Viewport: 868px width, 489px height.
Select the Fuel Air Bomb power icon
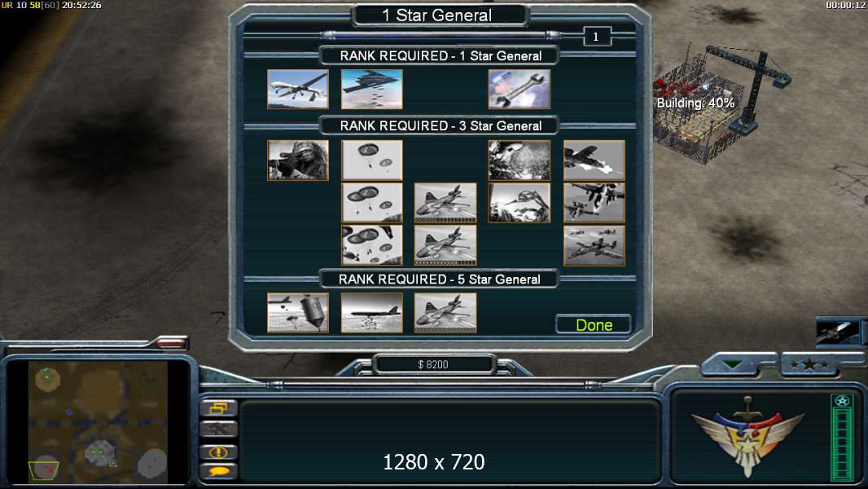pos(298,313)
